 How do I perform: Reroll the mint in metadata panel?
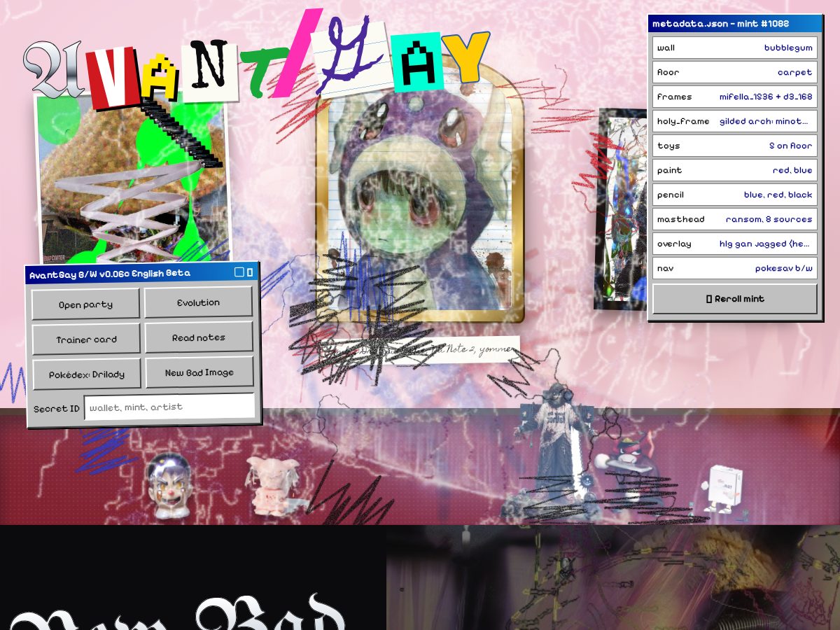735,299
